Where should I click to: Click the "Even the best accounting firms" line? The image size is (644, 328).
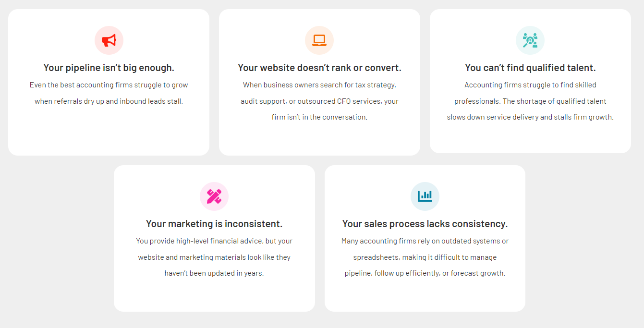click(109, 85)
